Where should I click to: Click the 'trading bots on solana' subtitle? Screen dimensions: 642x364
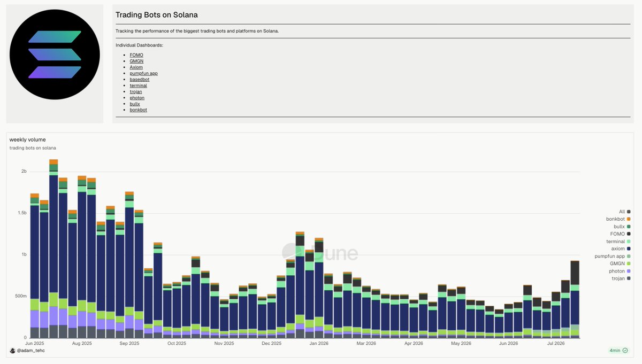(33, 148)
